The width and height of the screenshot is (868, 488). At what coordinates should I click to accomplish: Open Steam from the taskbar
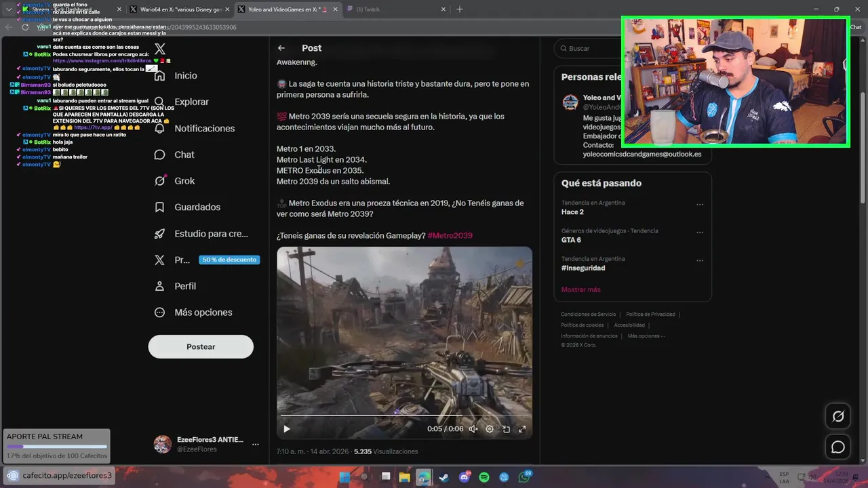[443, 477]
